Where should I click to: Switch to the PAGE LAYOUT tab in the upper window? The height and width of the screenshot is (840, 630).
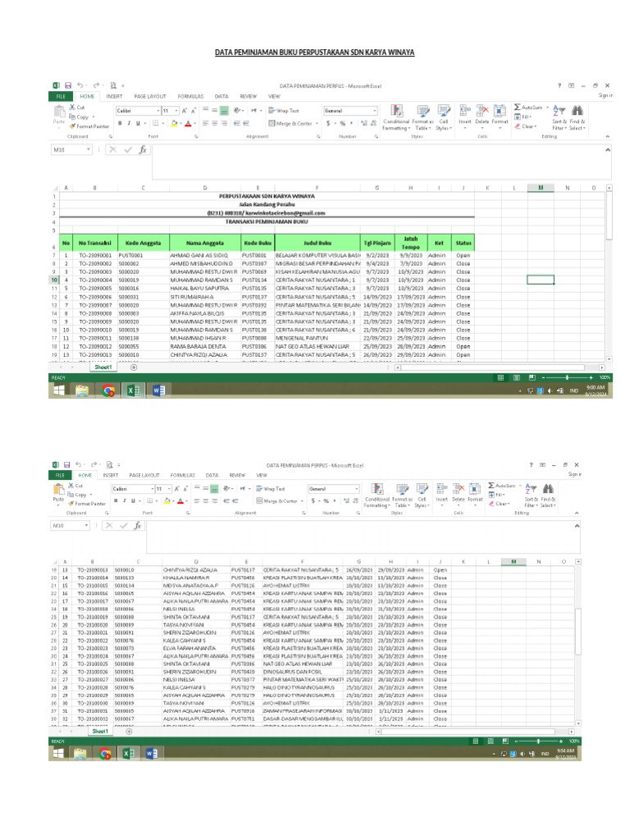[152, 96]
